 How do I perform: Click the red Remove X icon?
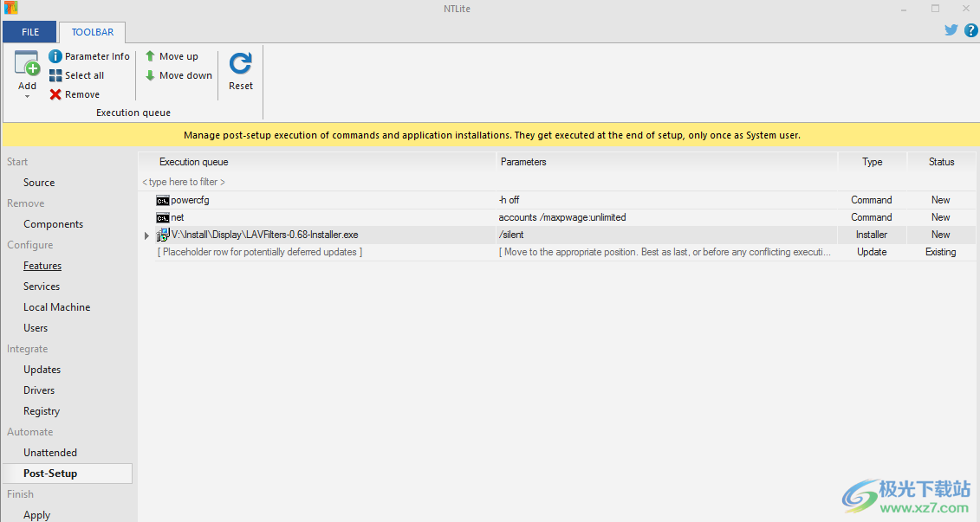tap(55, 94)
